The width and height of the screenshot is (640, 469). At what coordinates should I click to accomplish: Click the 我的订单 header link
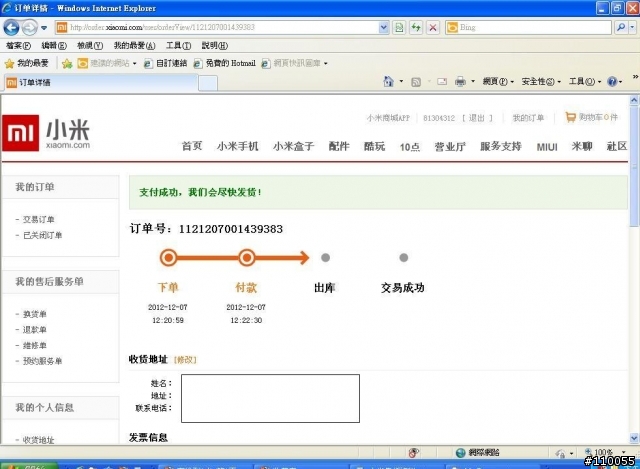tap(528, 118)
